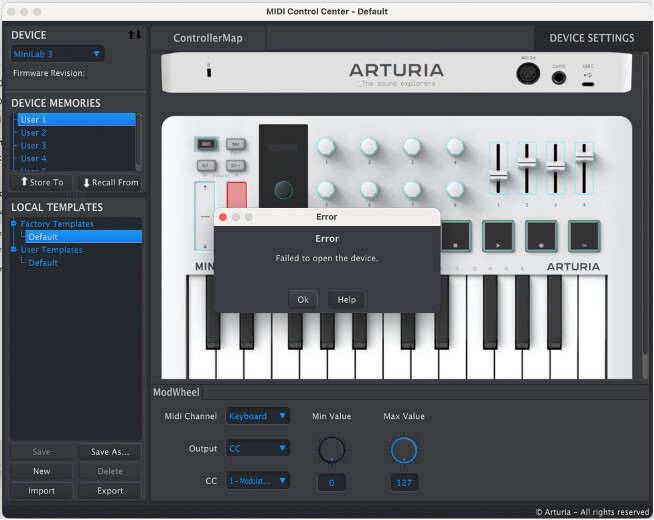Click Help in the Error dialog
Viewport: 654px width, 520px height.
347,299
